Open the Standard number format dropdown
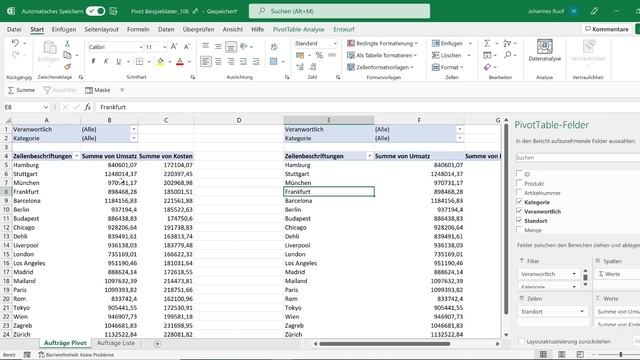 coord(335,43)
